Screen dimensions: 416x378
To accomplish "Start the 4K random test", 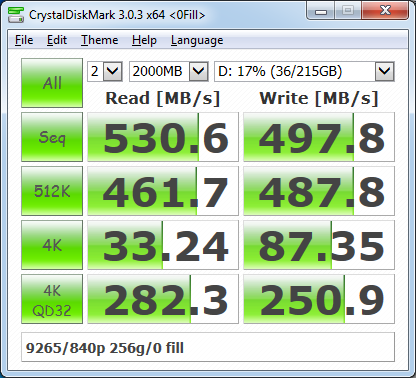I will (x=52, y=245).
